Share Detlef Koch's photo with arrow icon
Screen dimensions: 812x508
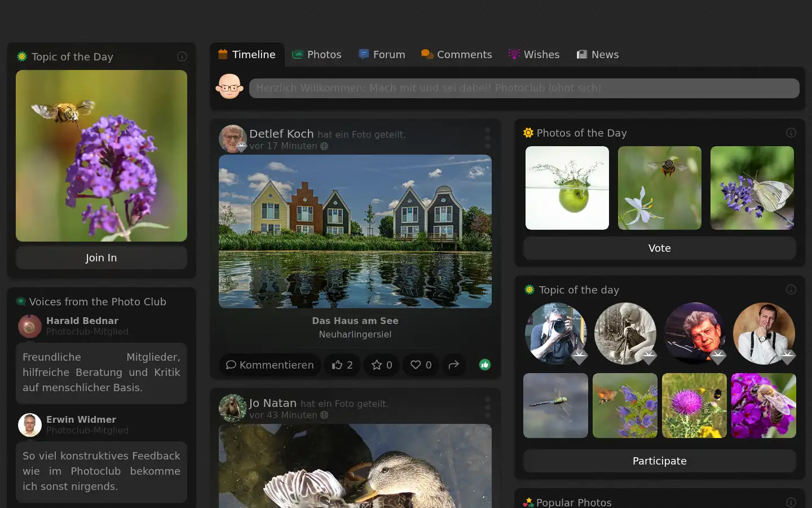click(454, 365)
